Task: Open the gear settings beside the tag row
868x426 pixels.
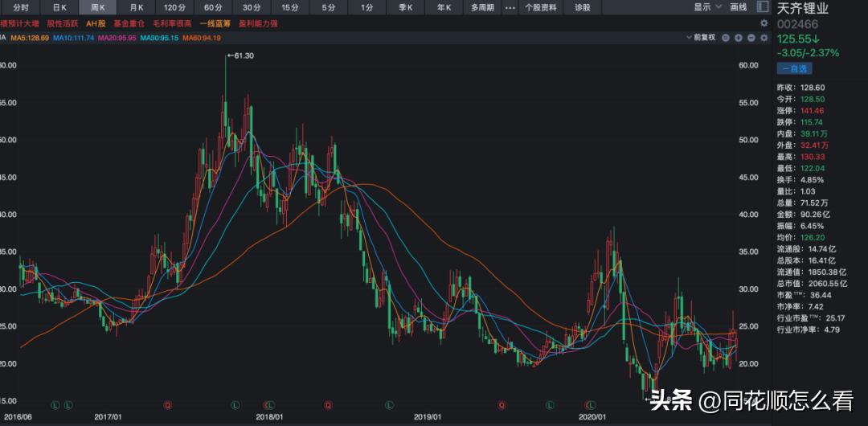Action: 764,23
